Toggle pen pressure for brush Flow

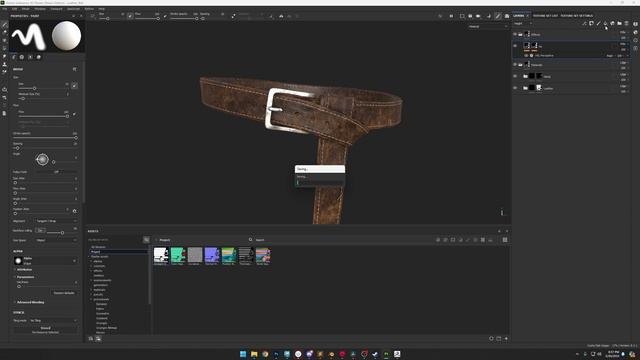[74, 114]
